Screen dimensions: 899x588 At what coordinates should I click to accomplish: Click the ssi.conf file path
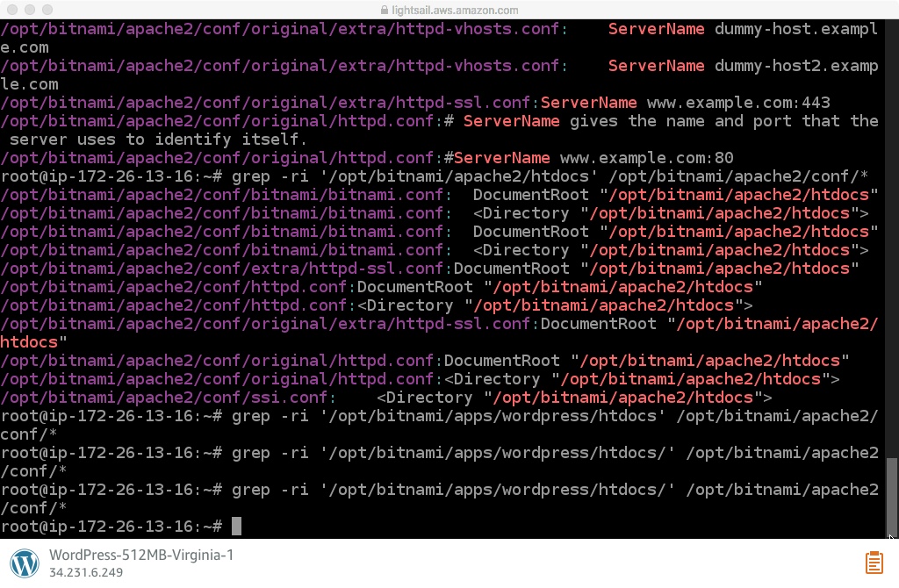point(163,398)
